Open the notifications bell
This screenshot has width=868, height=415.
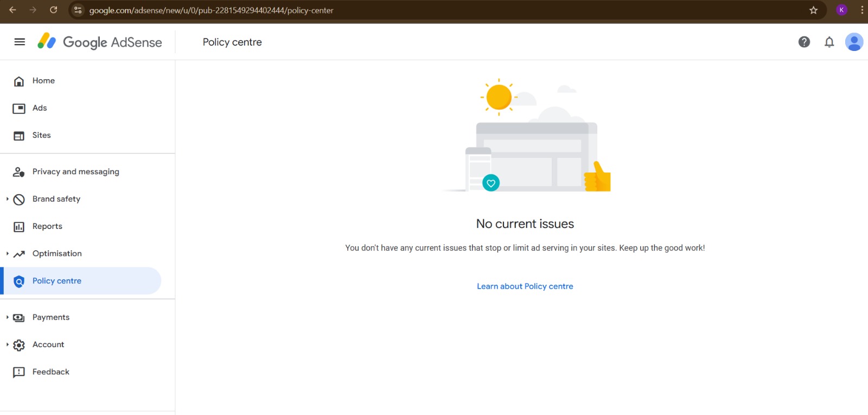(829, 42)
